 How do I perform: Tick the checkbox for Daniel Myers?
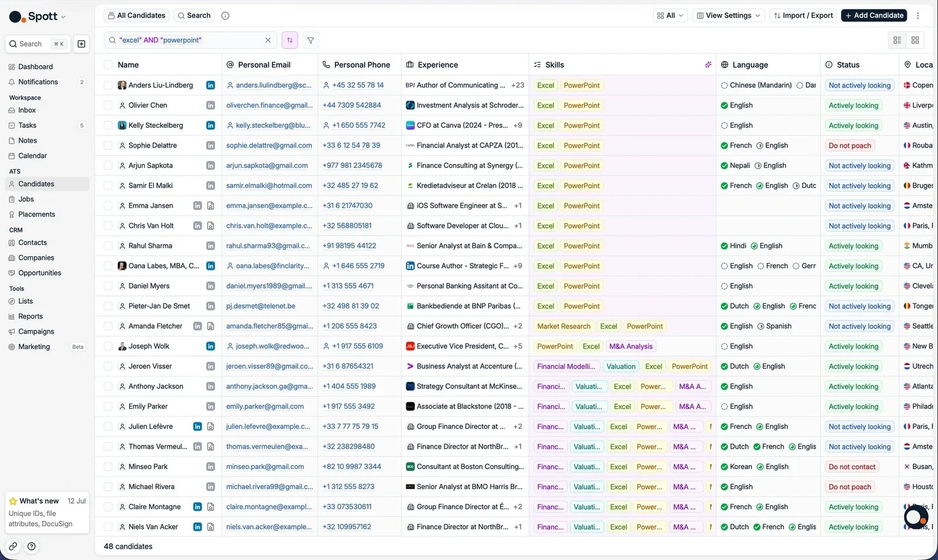(x=108, y=286)
